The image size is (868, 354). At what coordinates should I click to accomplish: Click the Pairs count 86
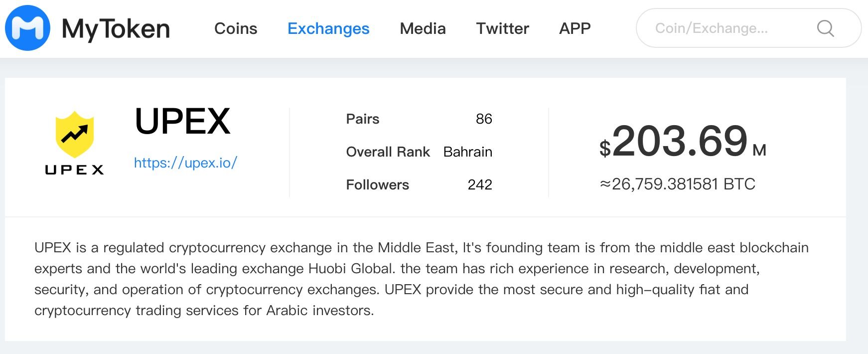(x=484, y=119)
